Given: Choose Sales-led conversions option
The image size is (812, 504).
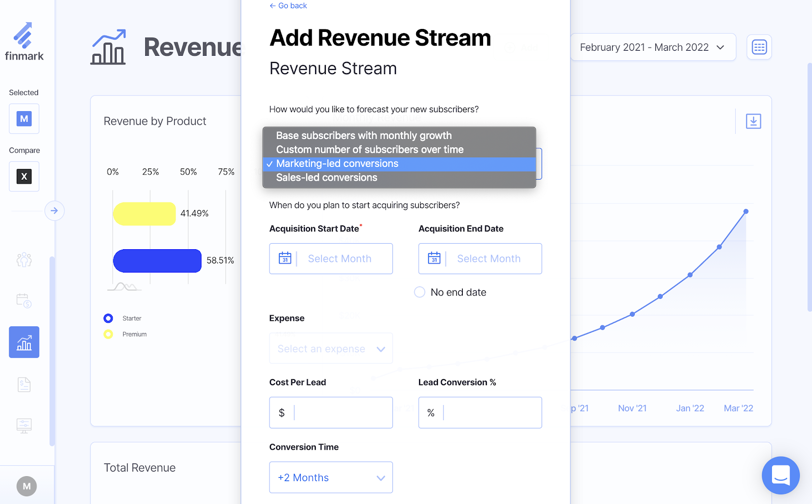Looking at the screenshot, I should tap(327, 178).
